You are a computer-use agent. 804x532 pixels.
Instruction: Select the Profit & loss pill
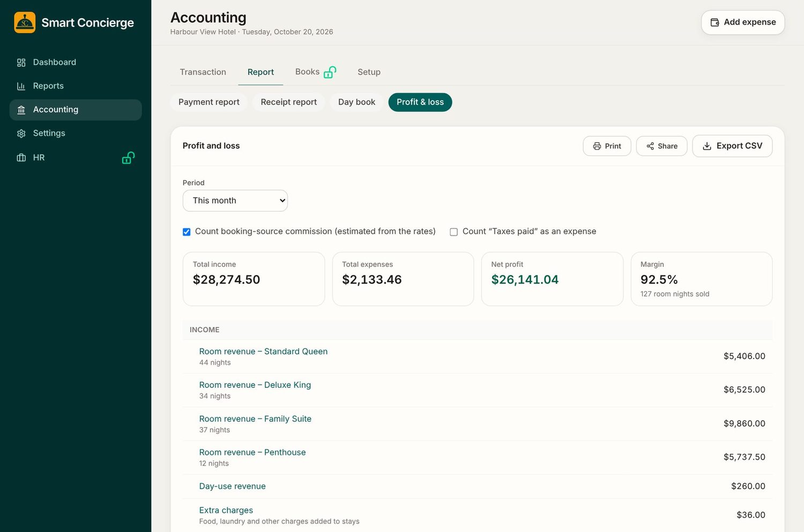pyautogui.click(x=420, y=102)
